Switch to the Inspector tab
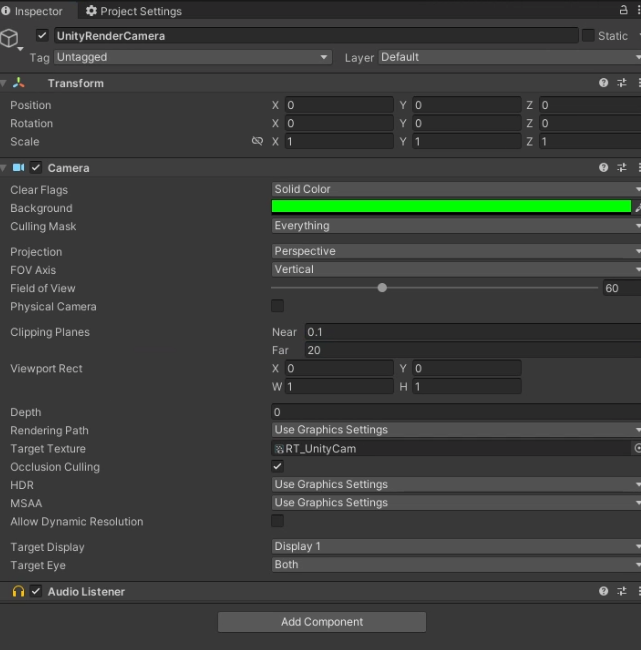This screenshot has width=641, height=650. tap(39, 11)
